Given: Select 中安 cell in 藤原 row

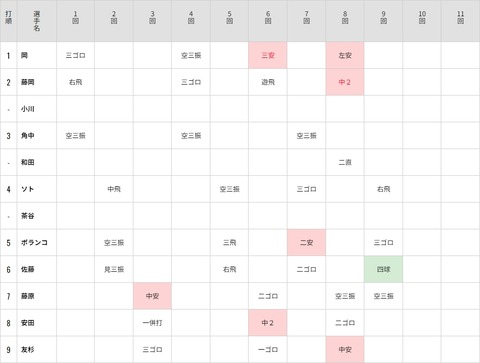Looking at the screenshot, I should (x=152, y=296).
